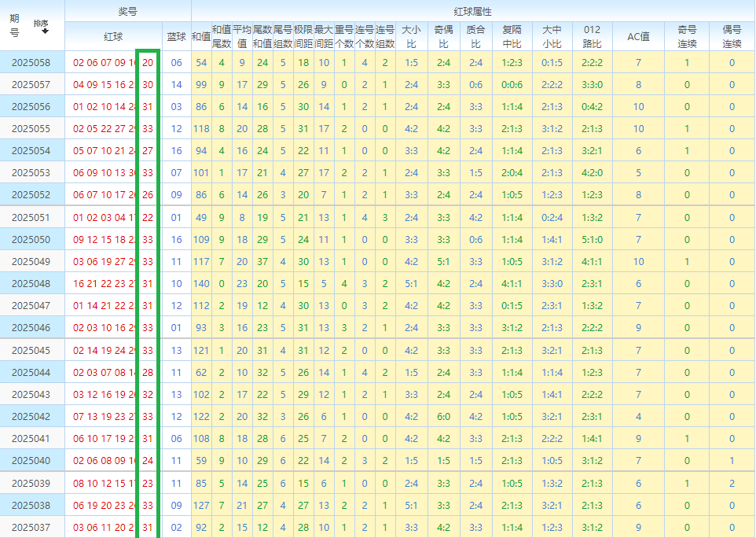Image resolution: width=756 pixels, height=538 pixels.
Task: Click the 连号个数 column header
Action: point(365,36)
